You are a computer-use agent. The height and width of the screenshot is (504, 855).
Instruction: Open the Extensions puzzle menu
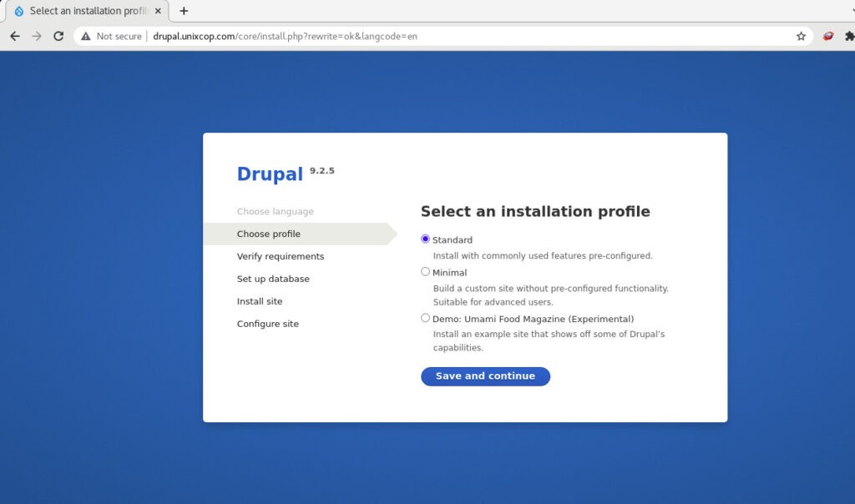click(x=849, y=37)
